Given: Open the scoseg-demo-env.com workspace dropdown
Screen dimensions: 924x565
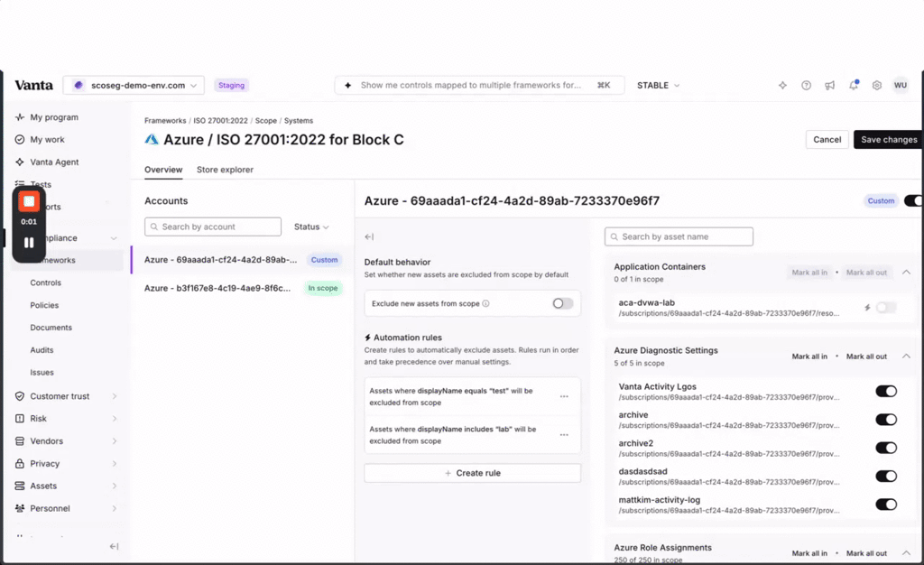Looking at the screenshot, I should pyautogui.click(x=134, y=86).
